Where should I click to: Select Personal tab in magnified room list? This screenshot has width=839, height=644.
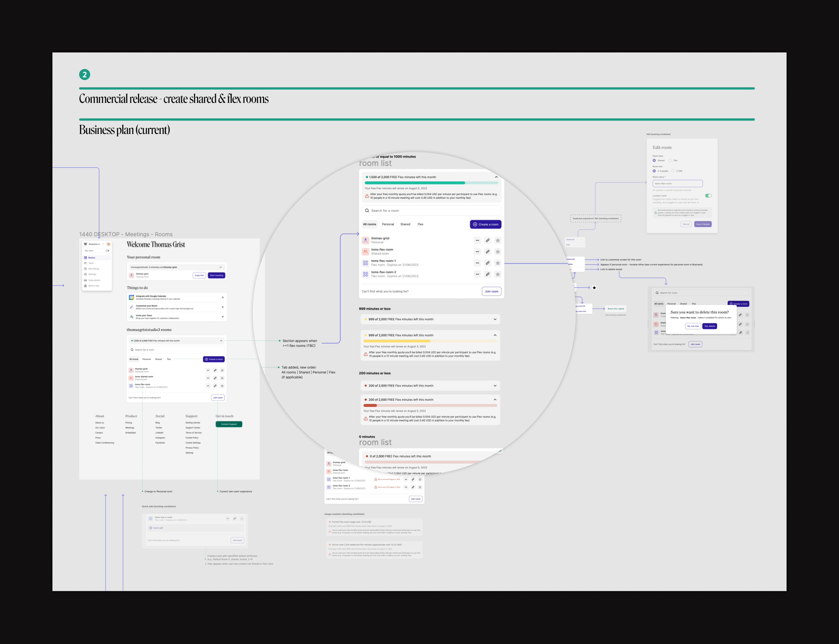(388, 224)
